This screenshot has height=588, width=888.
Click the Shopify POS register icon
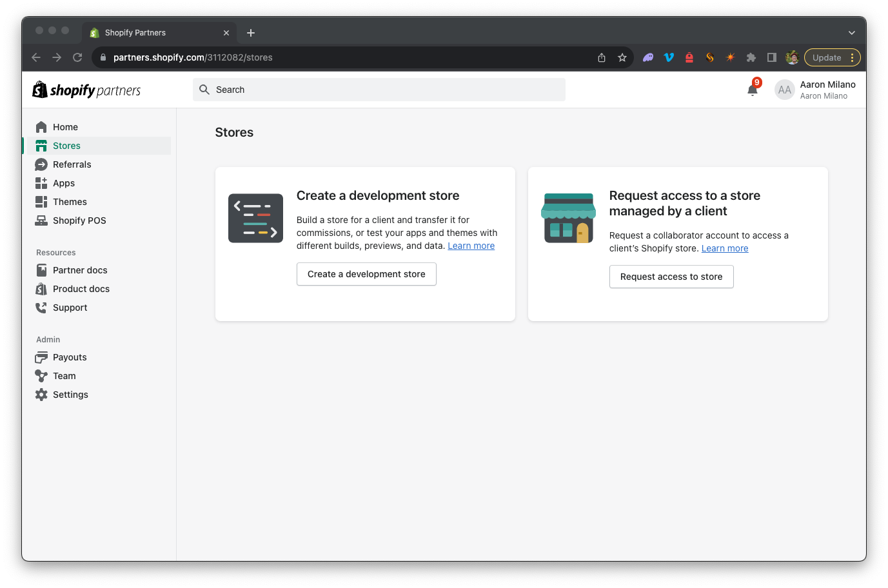41,220
